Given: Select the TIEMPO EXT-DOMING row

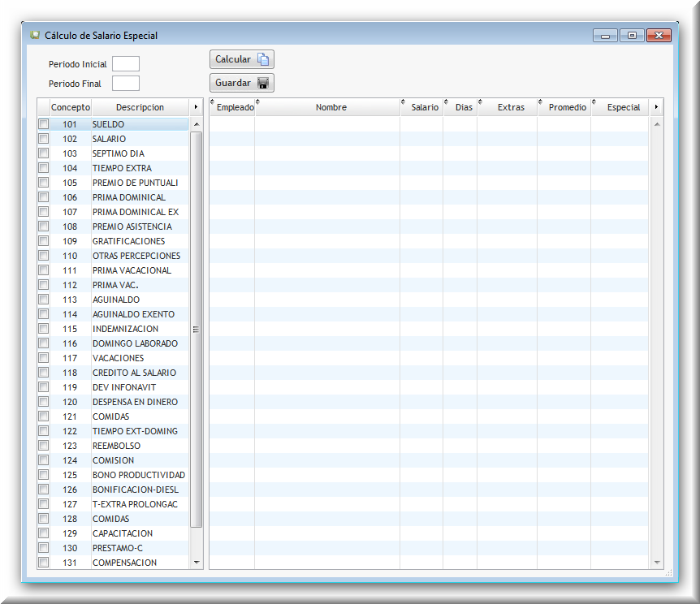Looking at the screenshot, I should click(114, 431).
